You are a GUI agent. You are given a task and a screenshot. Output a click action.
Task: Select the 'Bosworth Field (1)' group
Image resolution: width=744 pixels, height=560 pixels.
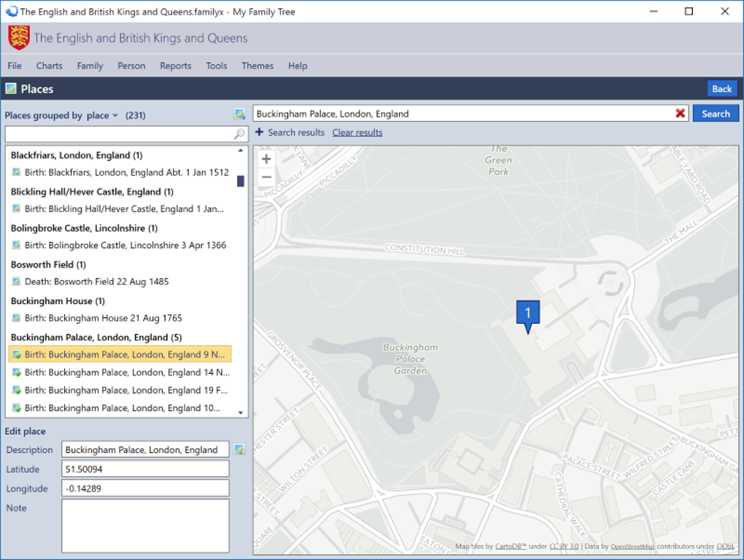coord(48,265)
